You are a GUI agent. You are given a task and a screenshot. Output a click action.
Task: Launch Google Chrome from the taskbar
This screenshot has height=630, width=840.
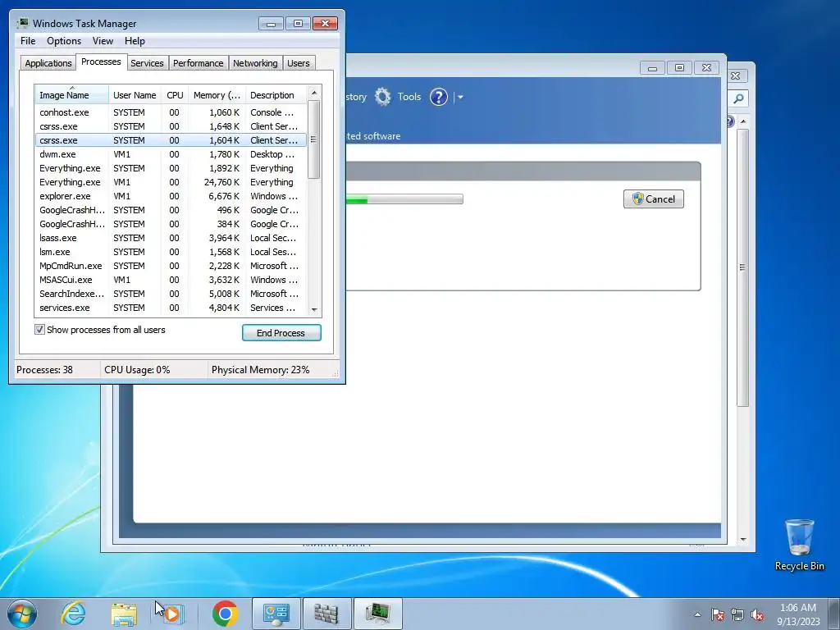(225, 614)
